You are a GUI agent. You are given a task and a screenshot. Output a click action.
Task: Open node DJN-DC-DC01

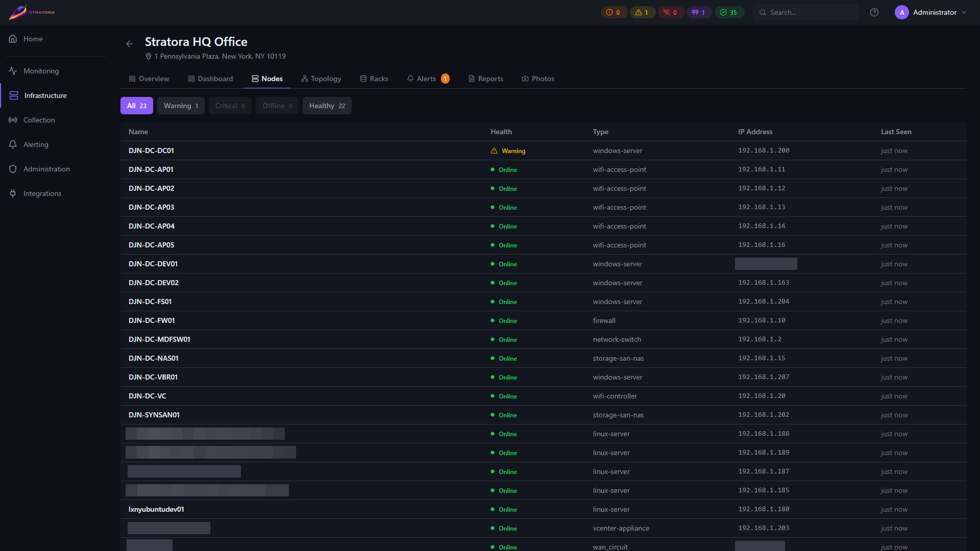(151, 151)
